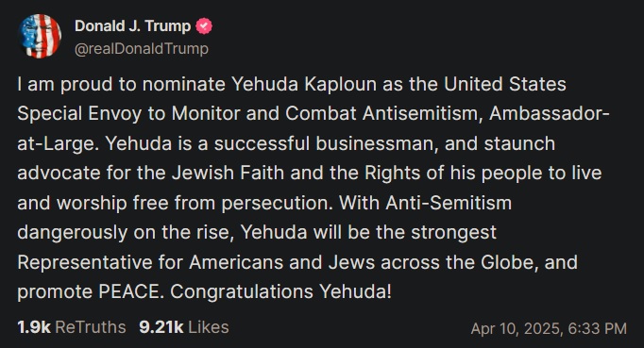Click the United States text
This screenshot has height=348, width=644.
[505, 84]
